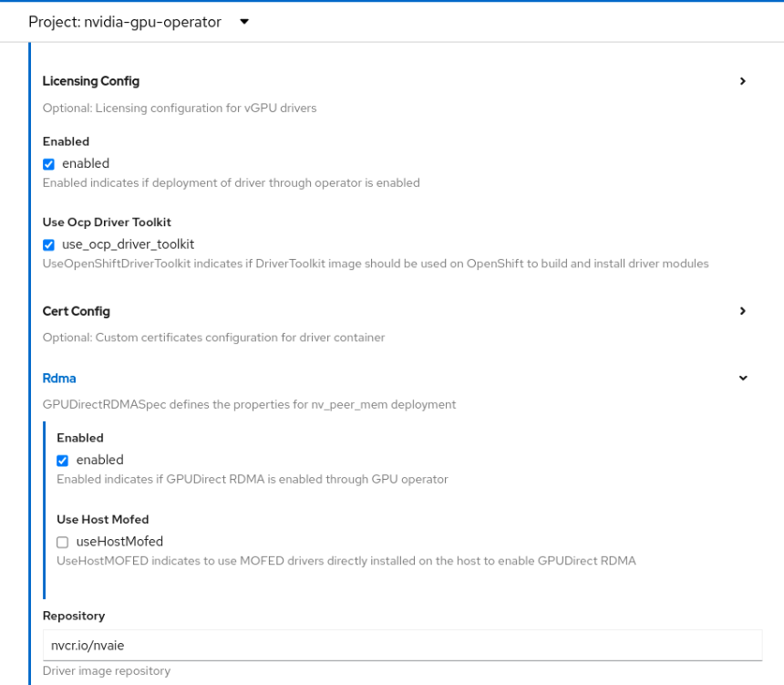Click the use_ocp_driver_toolkit label text
Screen dimensions: 784x685
[128, 244]
